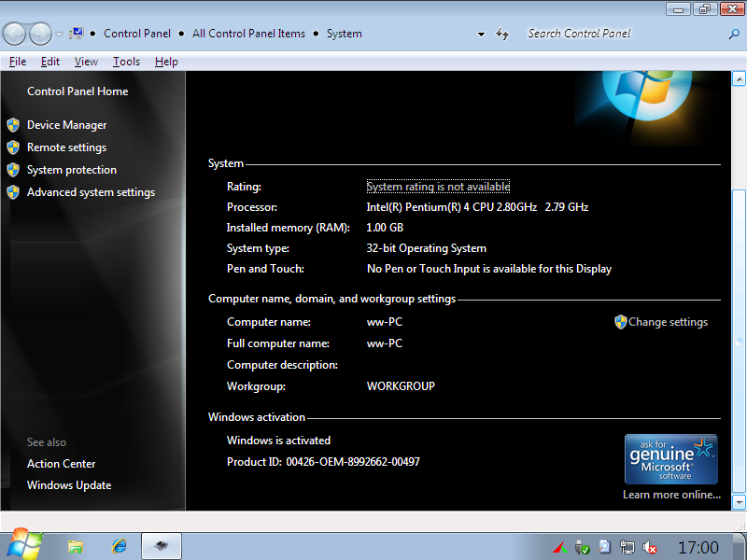Close the System window
Screen dimensions: 747x560
(732, 9)
